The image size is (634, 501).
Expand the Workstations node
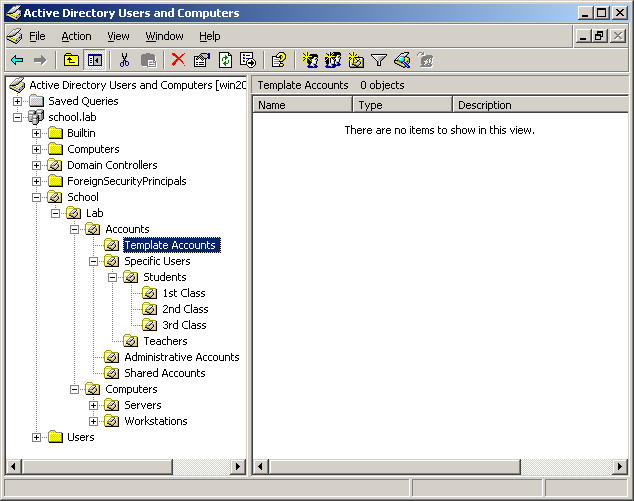click(x=93, y=421)
